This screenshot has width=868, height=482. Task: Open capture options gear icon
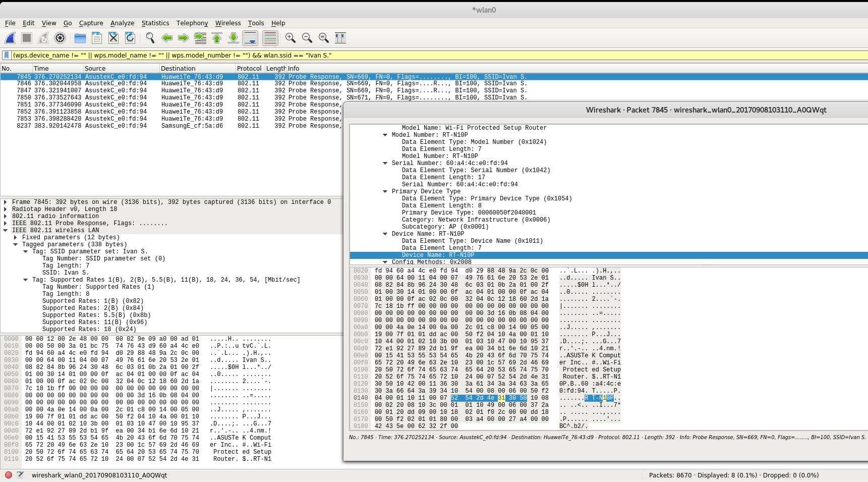coord(60,38)
